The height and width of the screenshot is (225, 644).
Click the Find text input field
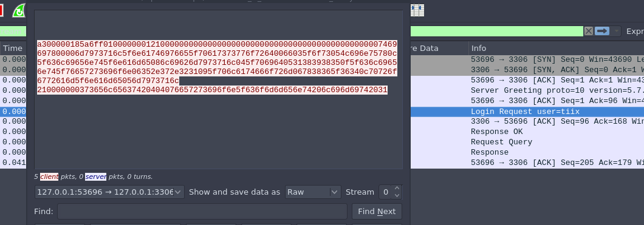[x=202, y=212]
